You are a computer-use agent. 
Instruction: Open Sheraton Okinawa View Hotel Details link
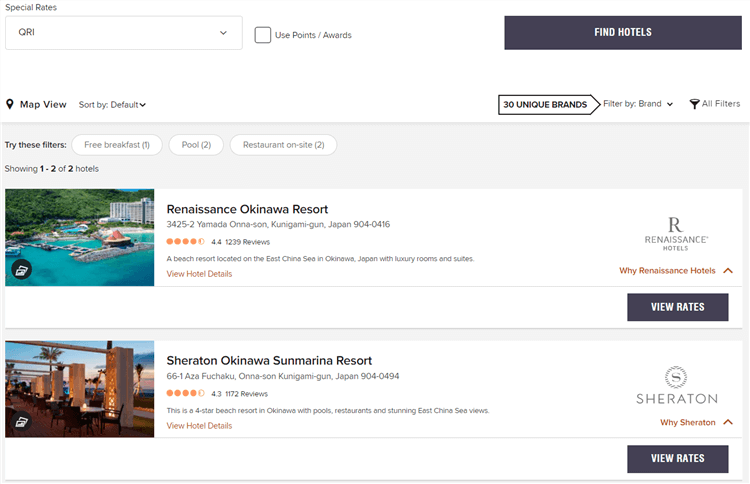[199, 426]
